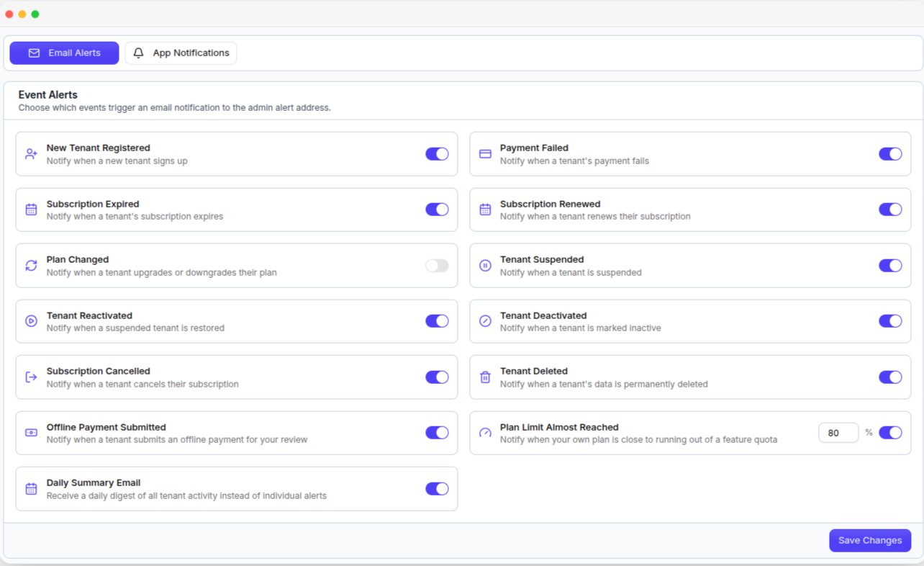
Task: Click the Daily Summary Email calendar icon
Action: click(x=31, y=489)
